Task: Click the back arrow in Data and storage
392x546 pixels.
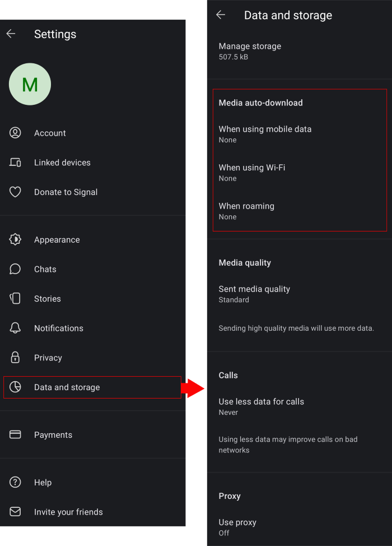Action: 221,15
